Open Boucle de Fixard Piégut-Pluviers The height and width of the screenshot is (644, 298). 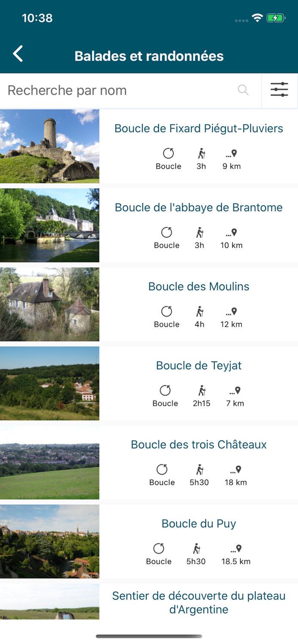(198, 128)
